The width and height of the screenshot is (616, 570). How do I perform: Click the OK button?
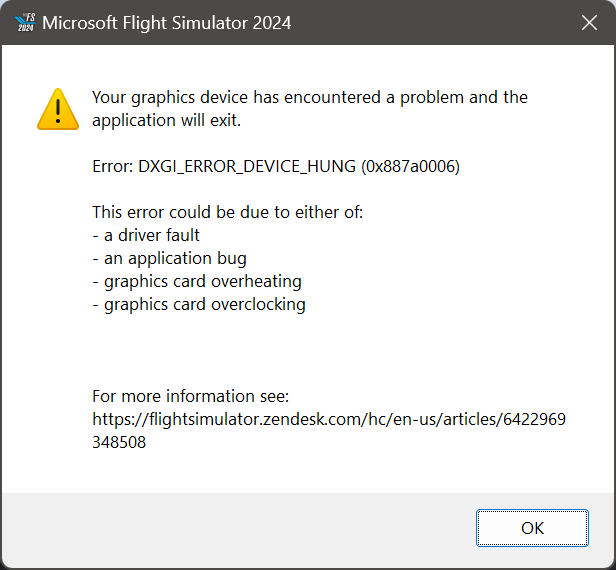[x=532, y=527]
